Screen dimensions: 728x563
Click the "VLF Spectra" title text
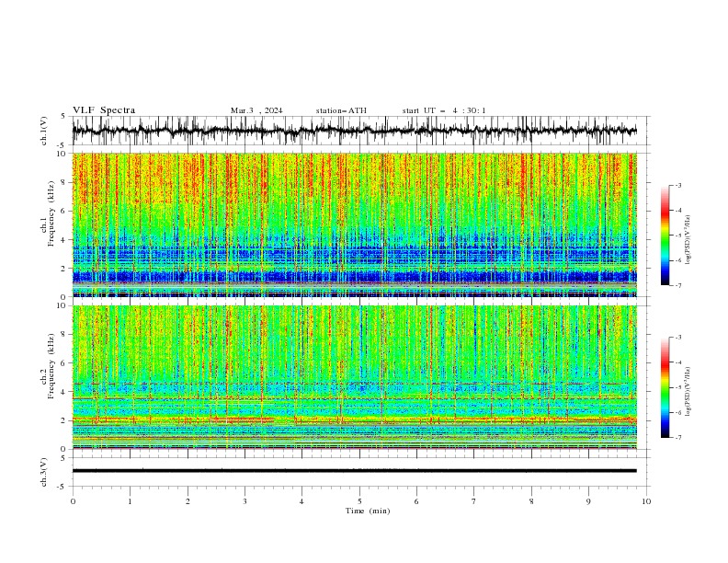[x=104, y=110]
